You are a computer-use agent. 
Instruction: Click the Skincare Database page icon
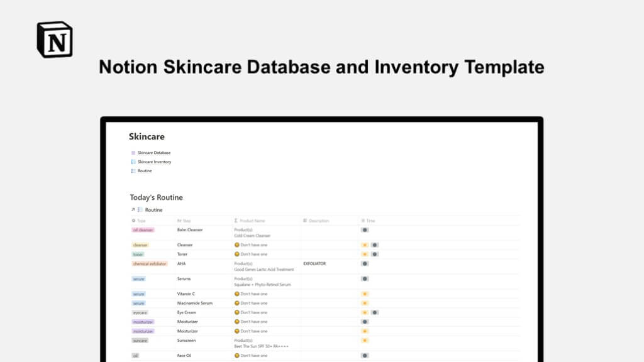pyautogui.click(x=133, y=153)
